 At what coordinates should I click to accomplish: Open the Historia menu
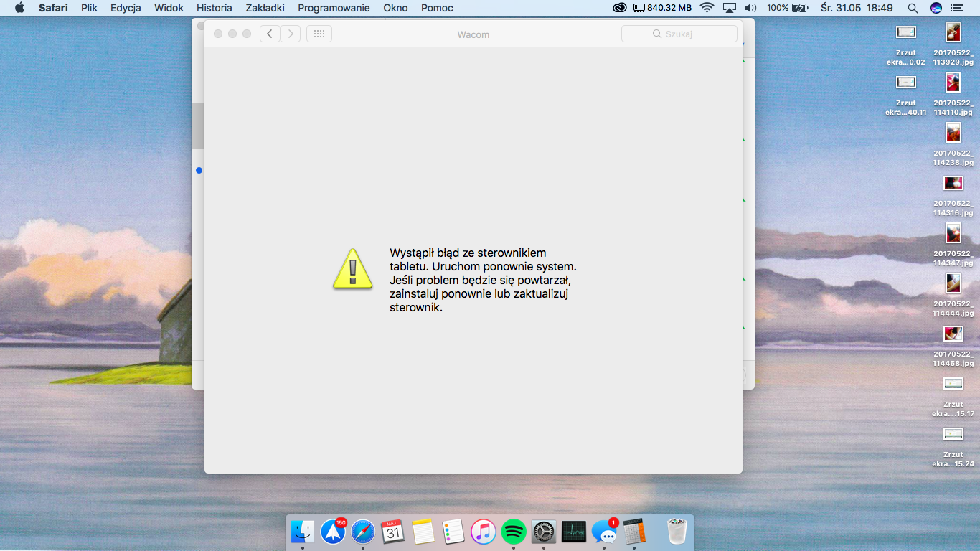click(x=215, y=8)
